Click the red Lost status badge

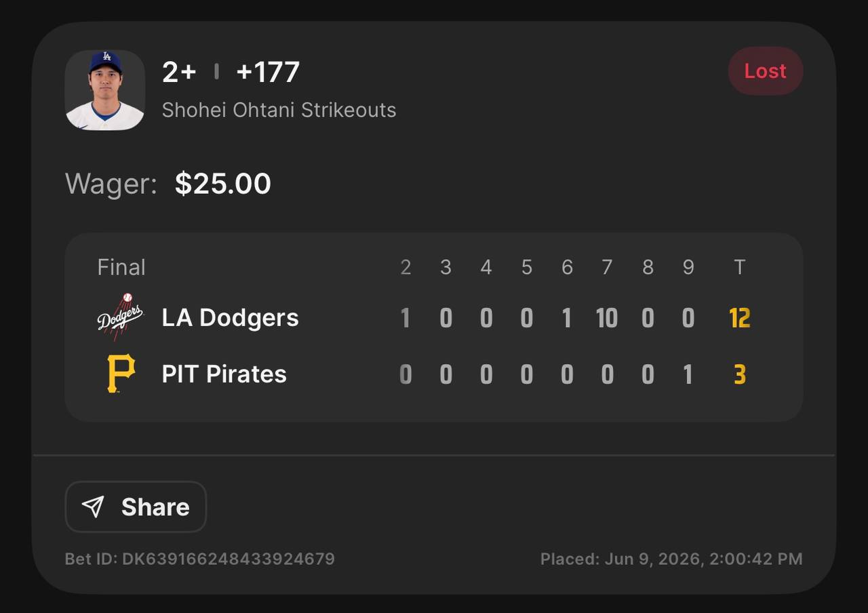[x=766, y=71]
